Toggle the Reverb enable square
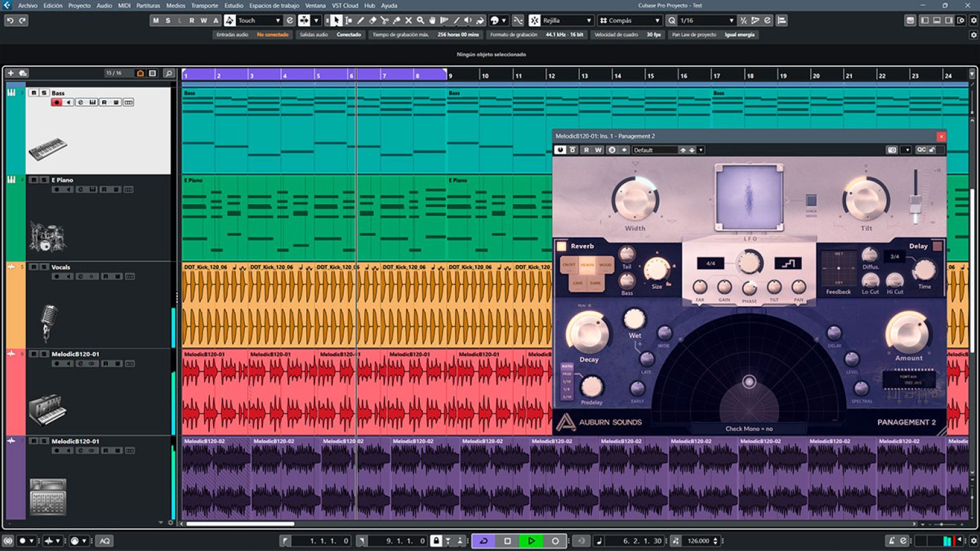 [561, 246]
